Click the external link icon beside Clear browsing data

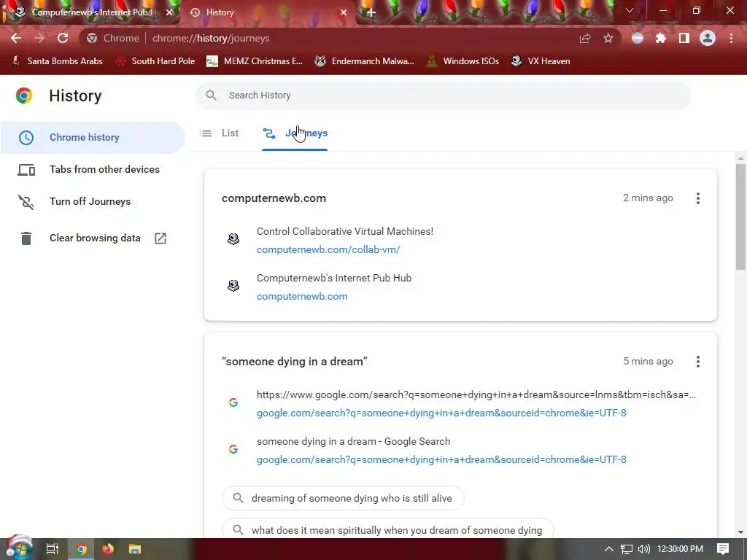coord(160,238)
